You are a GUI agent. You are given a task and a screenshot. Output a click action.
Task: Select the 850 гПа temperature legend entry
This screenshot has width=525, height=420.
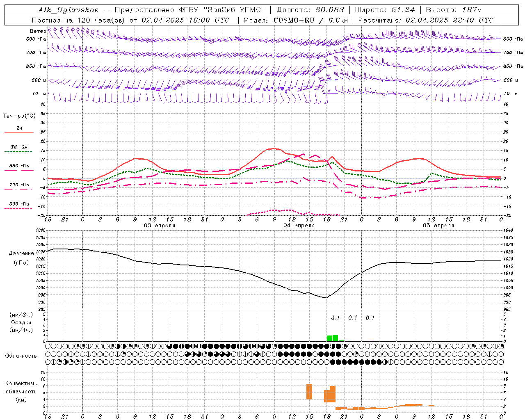pyautogui.click(x=19, y=166)
